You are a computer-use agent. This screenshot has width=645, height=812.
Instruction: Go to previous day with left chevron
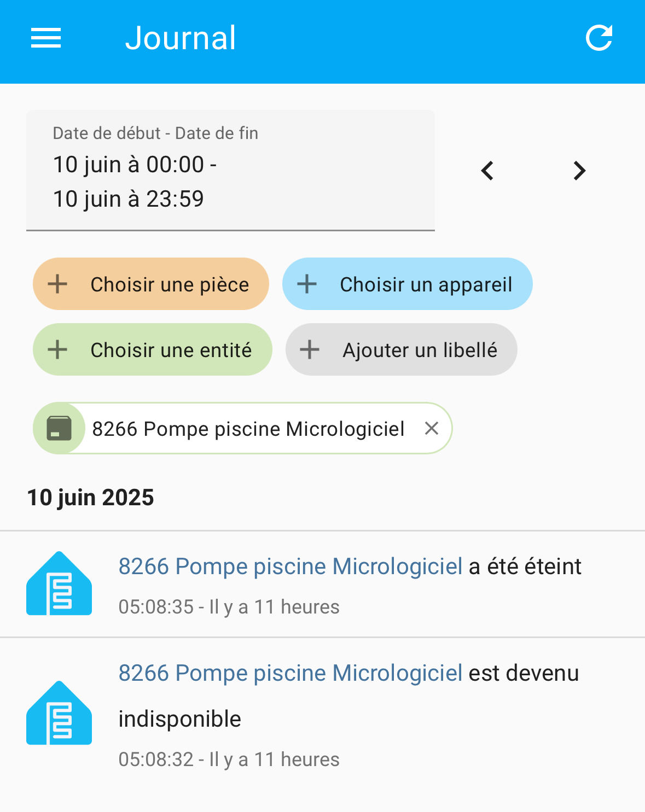pyautogui.click(x=487, y=171)
